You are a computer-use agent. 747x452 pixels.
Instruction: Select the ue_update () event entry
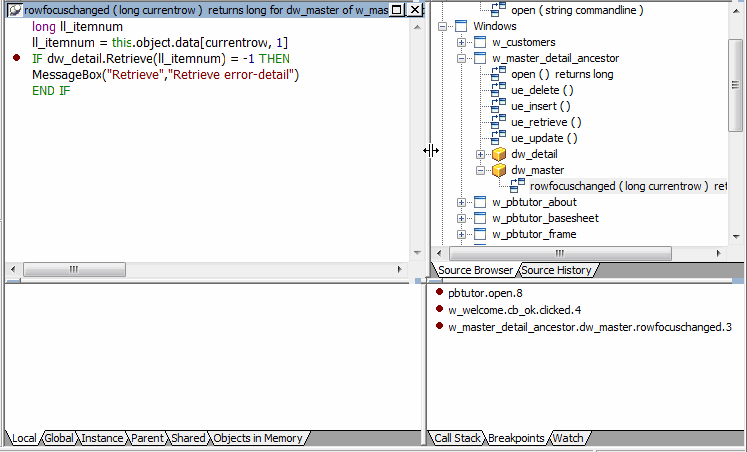click(x=544, y=138)
